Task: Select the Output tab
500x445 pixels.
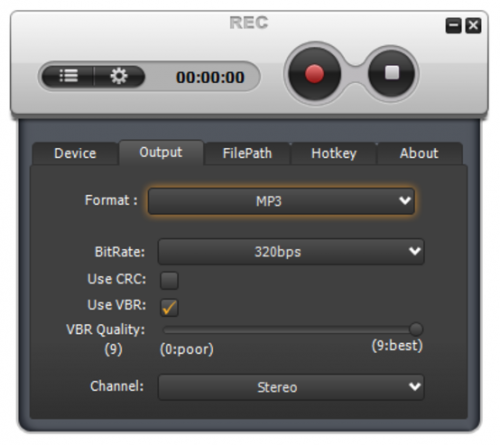Action: tap(161, 152)
